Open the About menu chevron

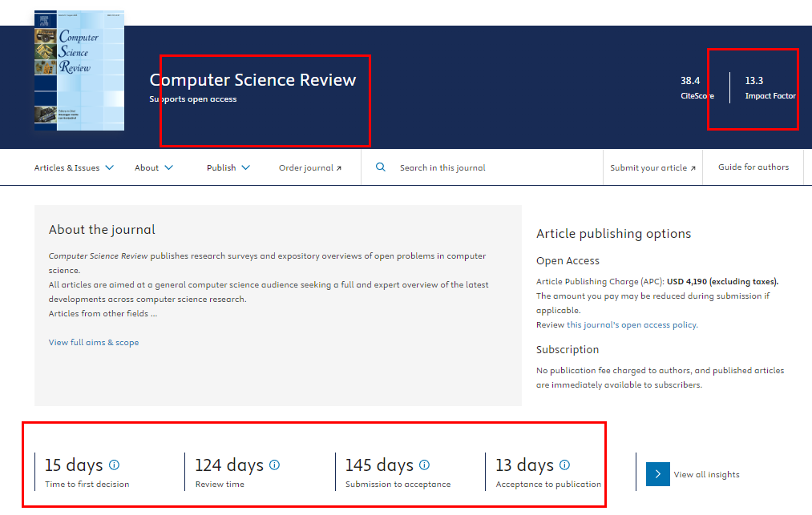(169, 167)
